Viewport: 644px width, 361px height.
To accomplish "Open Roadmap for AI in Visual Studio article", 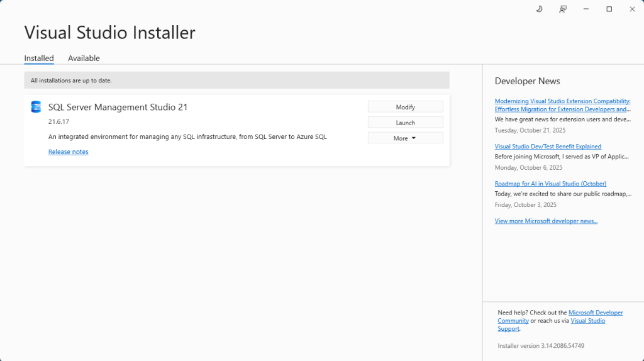I will (x=550, y=184).
